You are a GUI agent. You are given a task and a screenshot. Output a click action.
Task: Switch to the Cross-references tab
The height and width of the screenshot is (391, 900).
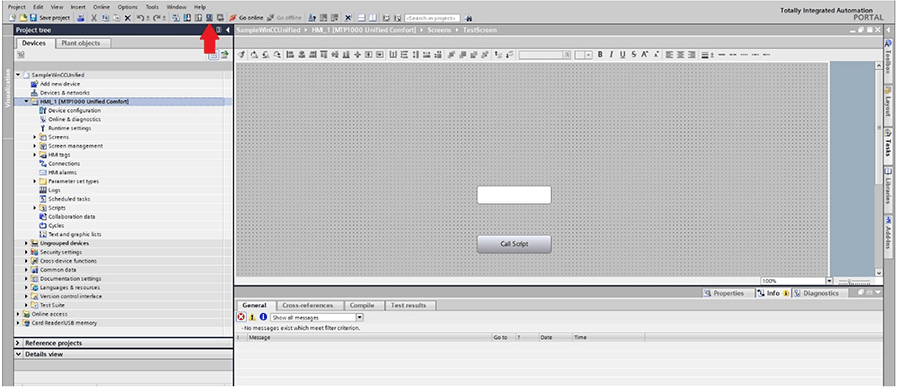pyautogui.click(x=309, y=305)
